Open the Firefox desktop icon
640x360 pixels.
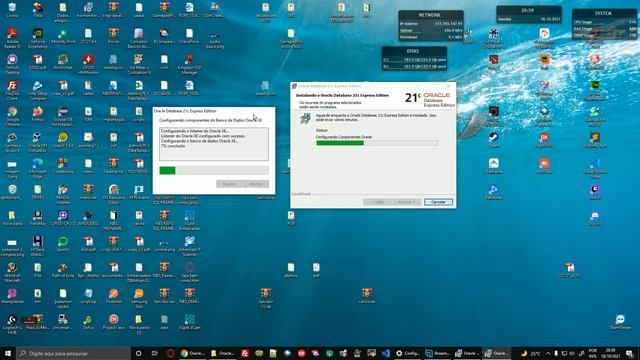click(x=38, y=114)
